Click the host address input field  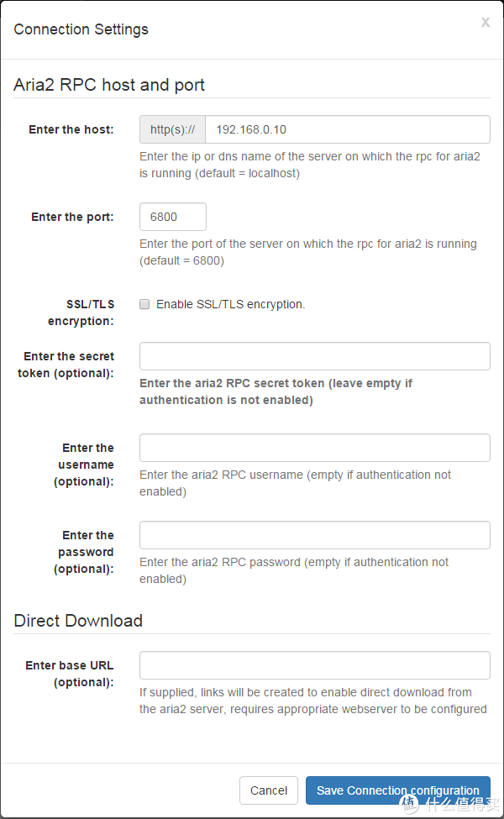pyautogui.click(x=347, y=129)
